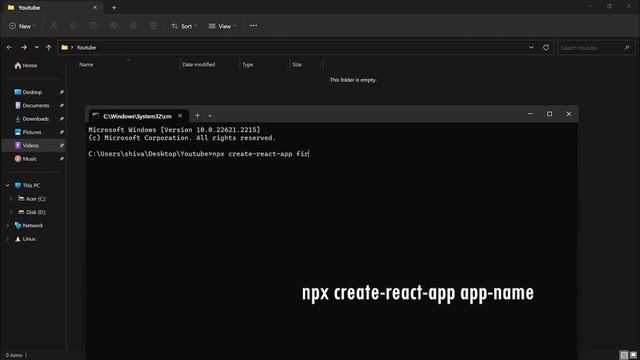Click the Youtube breadcrumb in address bar
This screenshot has width=640, height=360.
click(86, 48)
